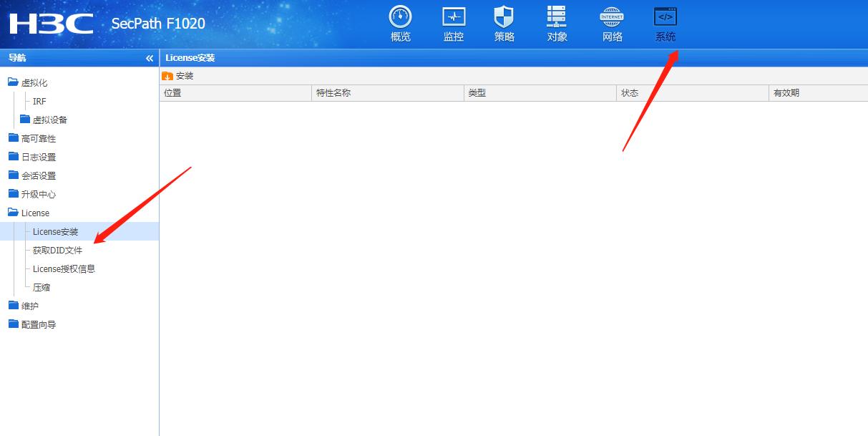Image resolution: width=868 pixels, height=436 pixels.
Task: Click the H3C logo
Action: pyautogui.click(x=50, y=23)
